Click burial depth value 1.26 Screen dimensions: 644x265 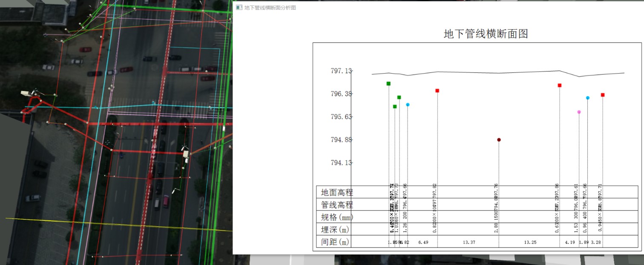click(405, 228)
